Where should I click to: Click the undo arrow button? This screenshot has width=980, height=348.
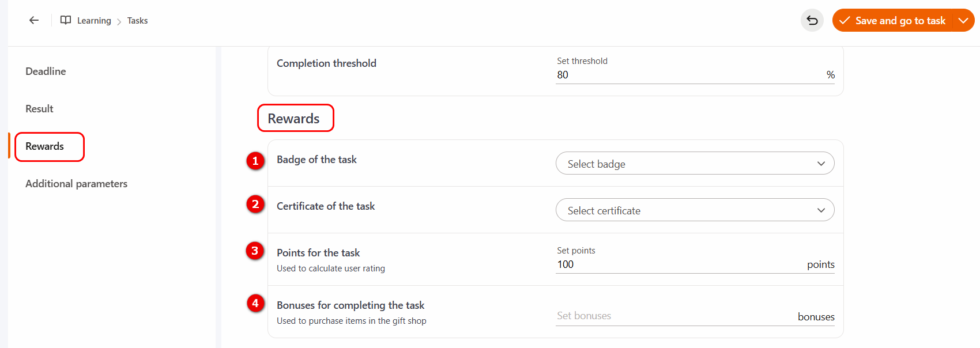[x=812, y=21]
